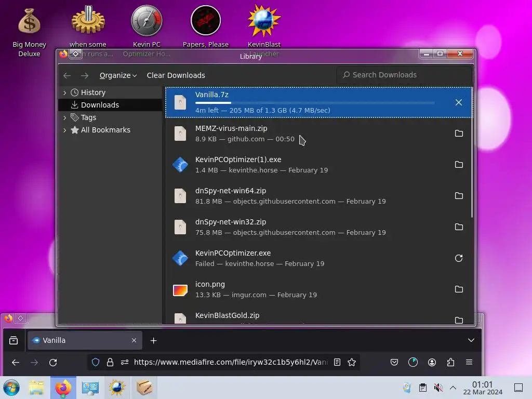Select the Vanilla.7z download row
The width and height of the screenshot is (532, 399).
(318, 102)
